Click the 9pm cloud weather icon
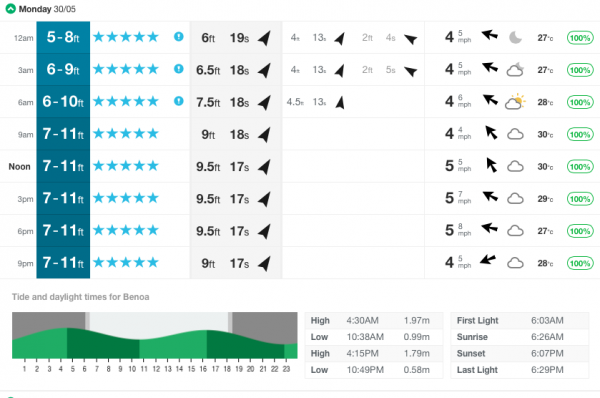Image resolution: width=600 pixels, height=398 pixels. 515,263
